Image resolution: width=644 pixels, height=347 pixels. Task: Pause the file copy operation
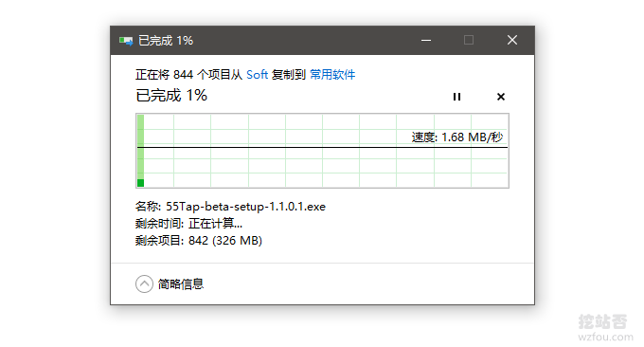click(x=456, y=97)
